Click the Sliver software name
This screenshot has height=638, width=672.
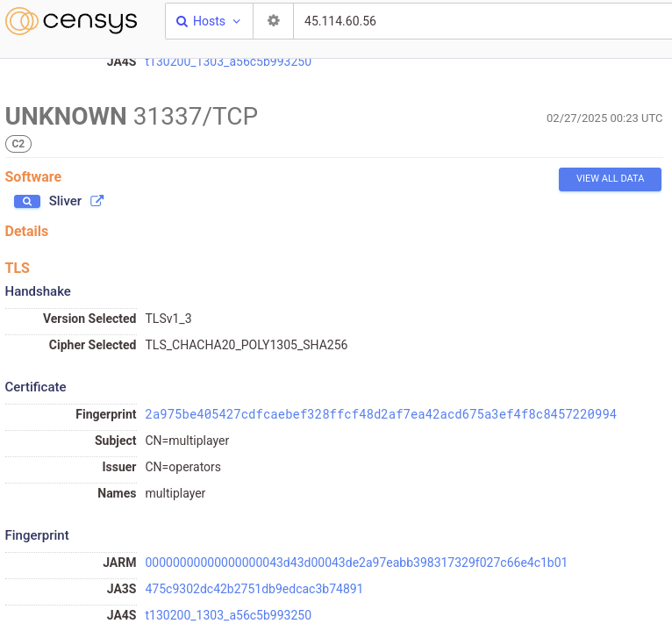coord(65,201)
